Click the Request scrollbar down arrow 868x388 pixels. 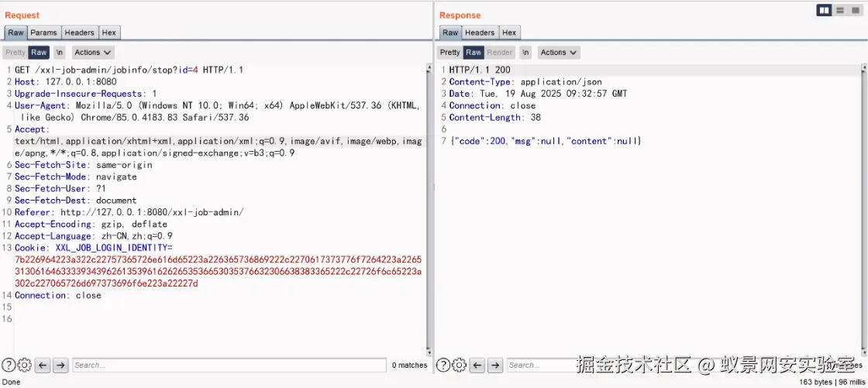click(429, 352)
